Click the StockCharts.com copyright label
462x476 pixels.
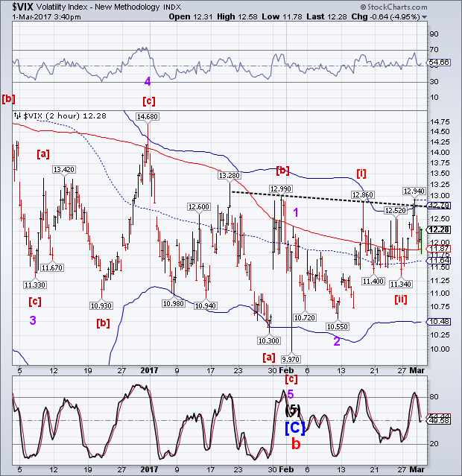393,7
